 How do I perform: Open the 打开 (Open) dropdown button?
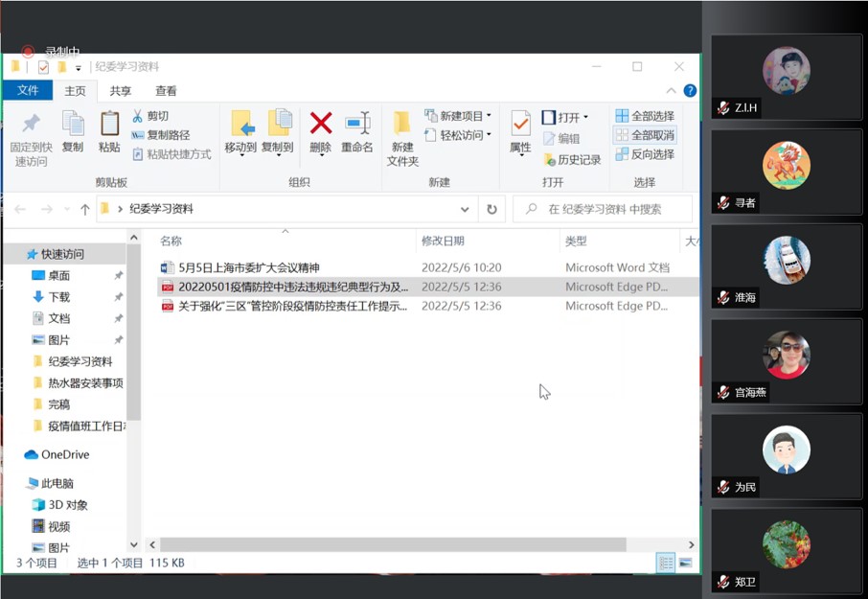(x=565, y=117)
